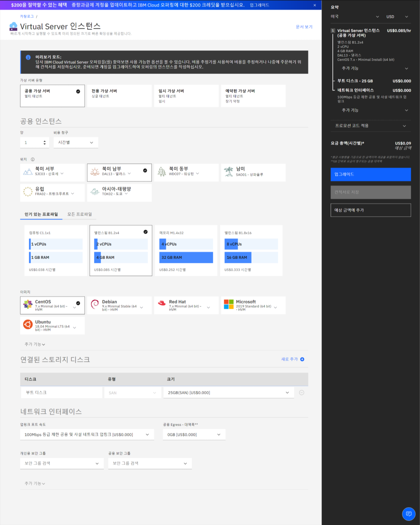Click the 카탈로그 breadcrumb link

tap(27, 16)
